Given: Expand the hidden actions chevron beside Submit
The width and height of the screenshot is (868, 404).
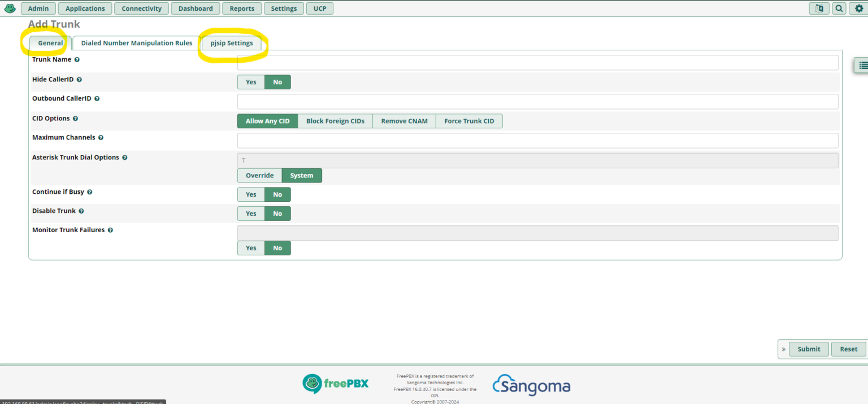Looking at the screenshot, I should point(783,349).
